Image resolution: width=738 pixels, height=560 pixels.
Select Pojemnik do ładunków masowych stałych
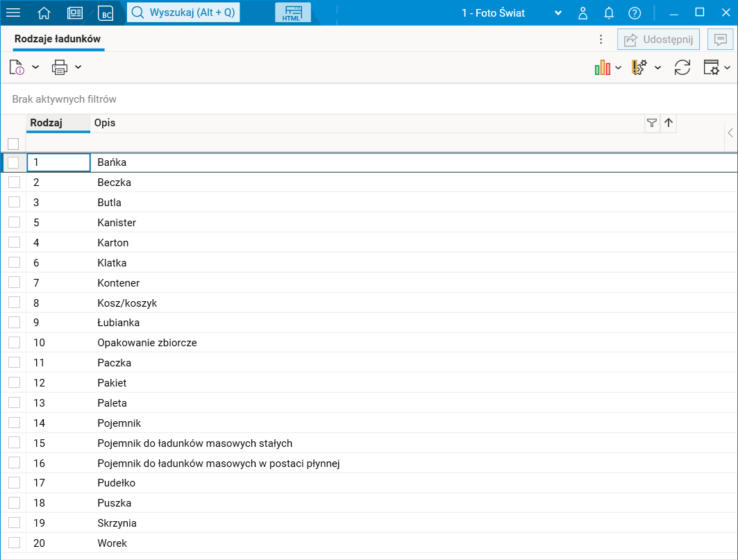coord(369,443)
